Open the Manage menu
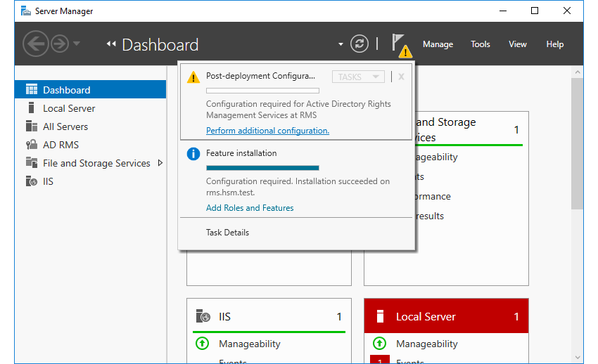598x364 pixels. (x=438, y=44)
